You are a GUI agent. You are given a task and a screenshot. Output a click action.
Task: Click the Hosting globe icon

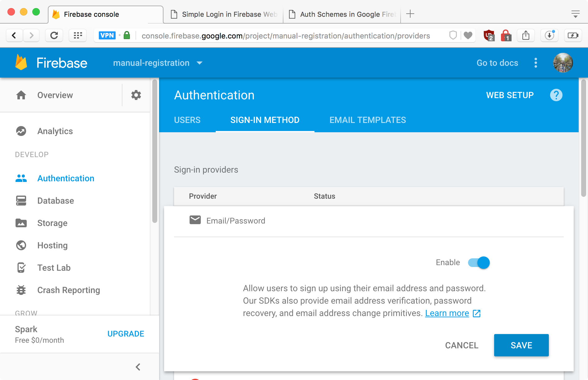[21, 245]
